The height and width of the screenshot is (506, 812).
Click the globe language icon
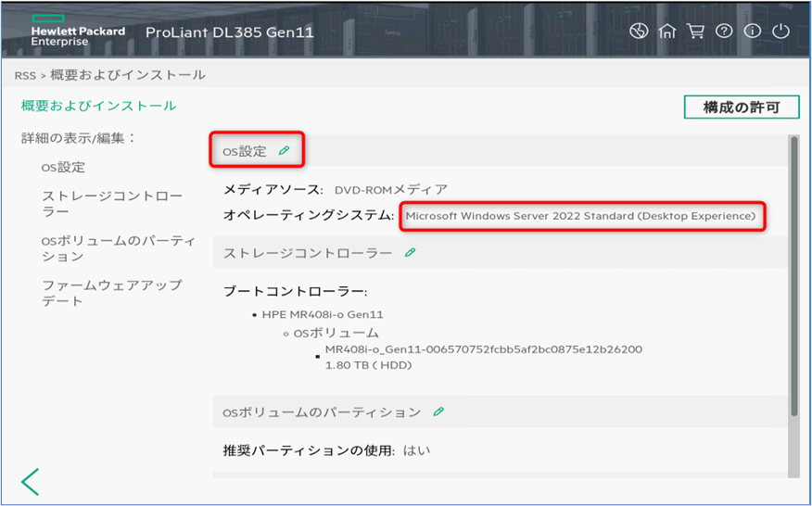click(638, 32)
